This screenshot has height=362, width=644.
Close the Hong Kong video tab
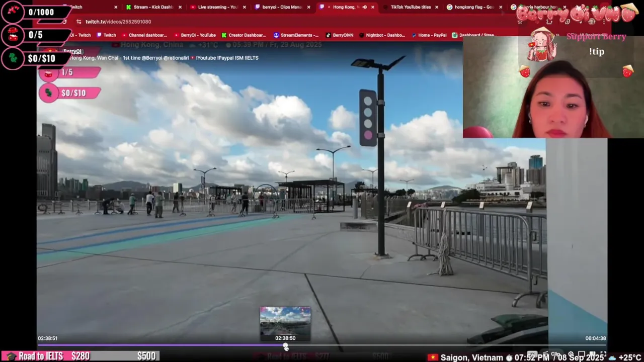tap(373, 7)
